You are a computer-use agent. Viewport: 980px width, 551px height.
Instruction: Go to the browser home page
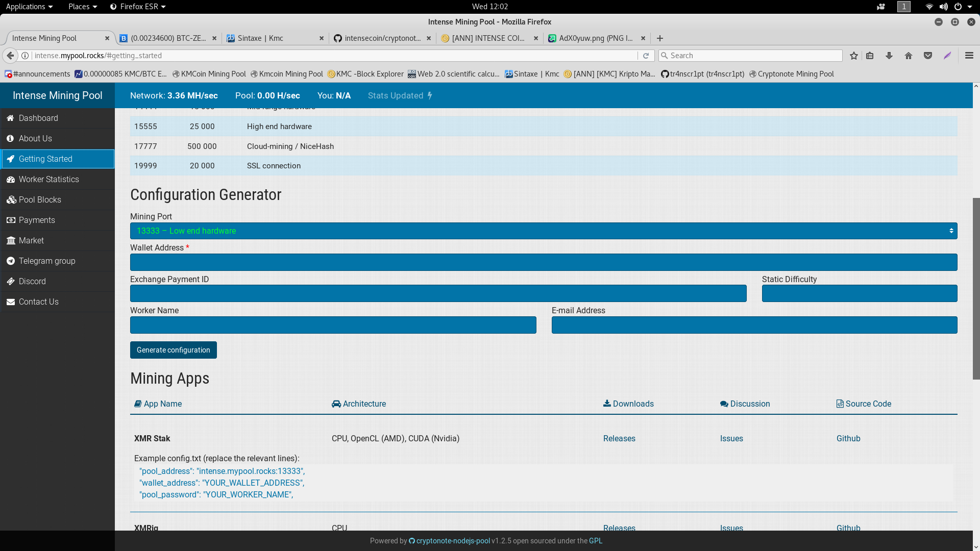(x=909, y=56)
